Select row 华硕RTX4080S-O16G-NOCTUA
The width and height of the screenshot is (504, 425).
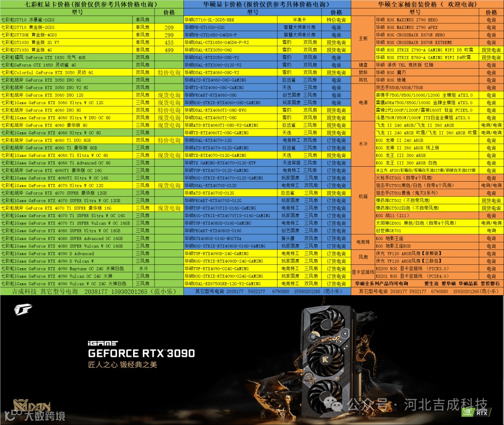(x=267, y=238)
